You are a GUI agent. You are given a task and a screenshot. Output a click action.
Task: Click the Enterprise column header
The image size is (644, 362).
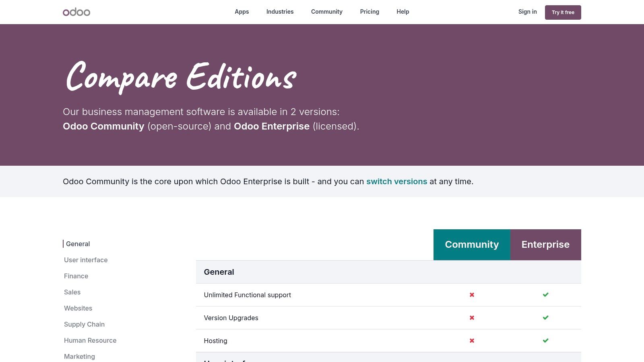click(x=545, y=244)
